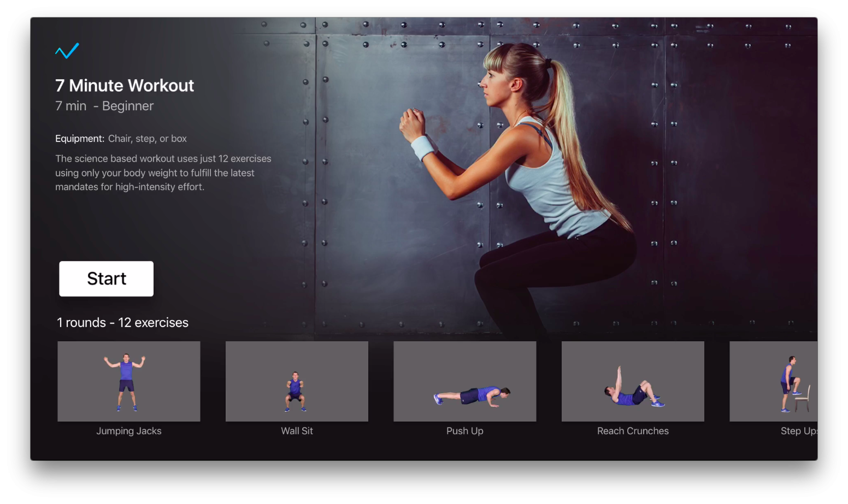This screenshot has height=504, width=848.
Task: Click the blue checkmark app logo
Action: tap(67, 51)
